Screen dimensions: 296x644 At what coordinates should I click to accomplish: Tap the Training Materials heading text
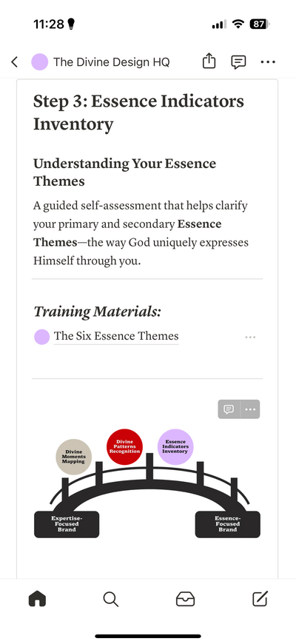tap(97, 312)
